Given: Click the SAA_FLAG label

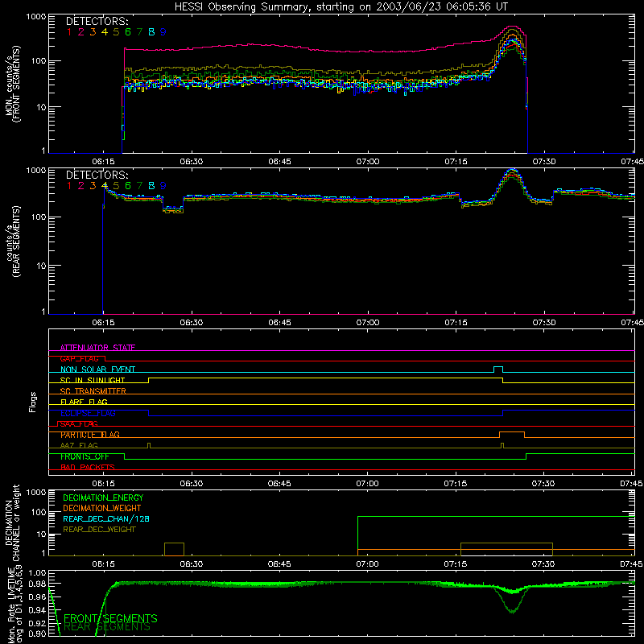Looking at the screenshot, I should click(79, 424).
